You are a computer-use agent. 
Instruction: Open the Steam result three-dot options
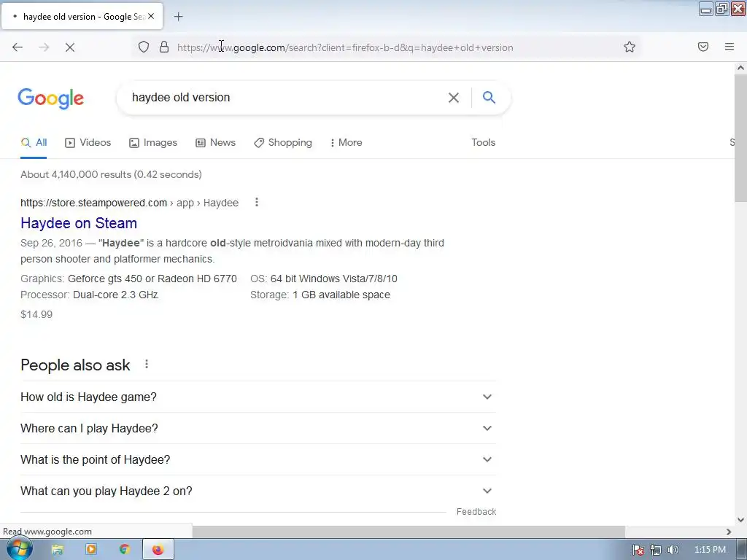(257, 203)
